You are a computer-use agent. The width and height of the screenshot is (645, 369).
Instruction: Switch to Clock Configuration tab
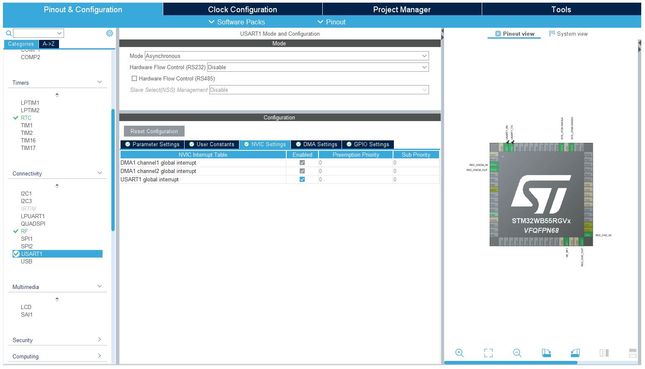(242, 9)
